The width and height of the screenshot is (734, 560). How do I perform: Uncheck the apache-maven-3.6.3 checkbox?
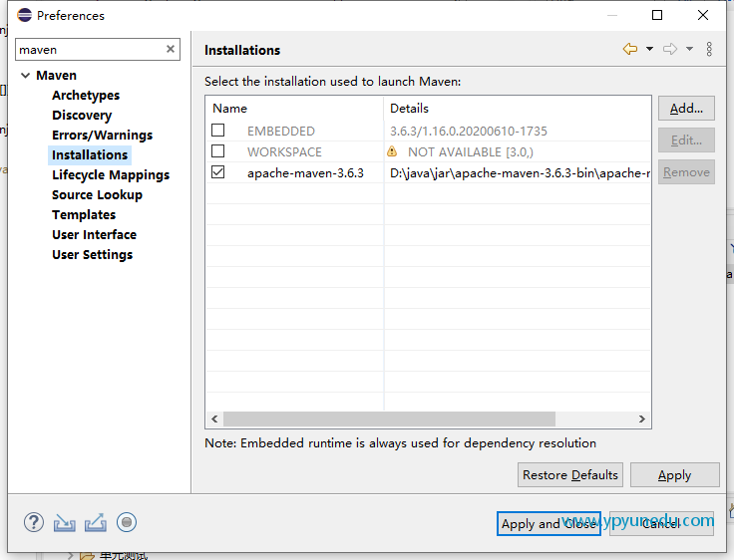(217, 172)
